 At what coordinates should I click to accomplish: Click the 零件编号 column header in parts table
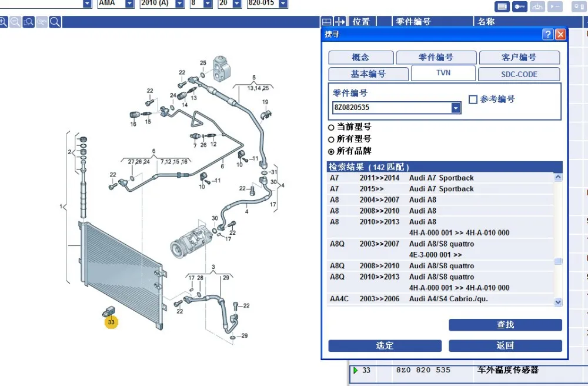413,22
